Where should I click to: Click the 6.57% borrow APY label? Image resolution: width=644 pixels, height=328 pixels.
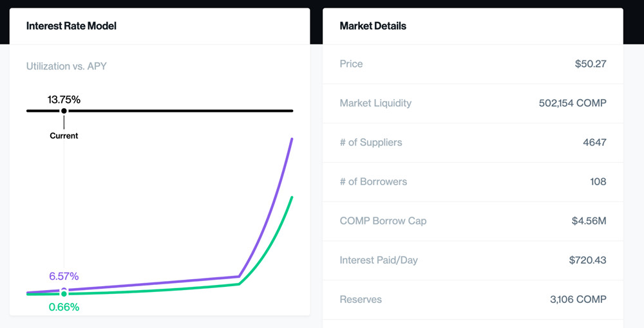click(x=64, y=277)
